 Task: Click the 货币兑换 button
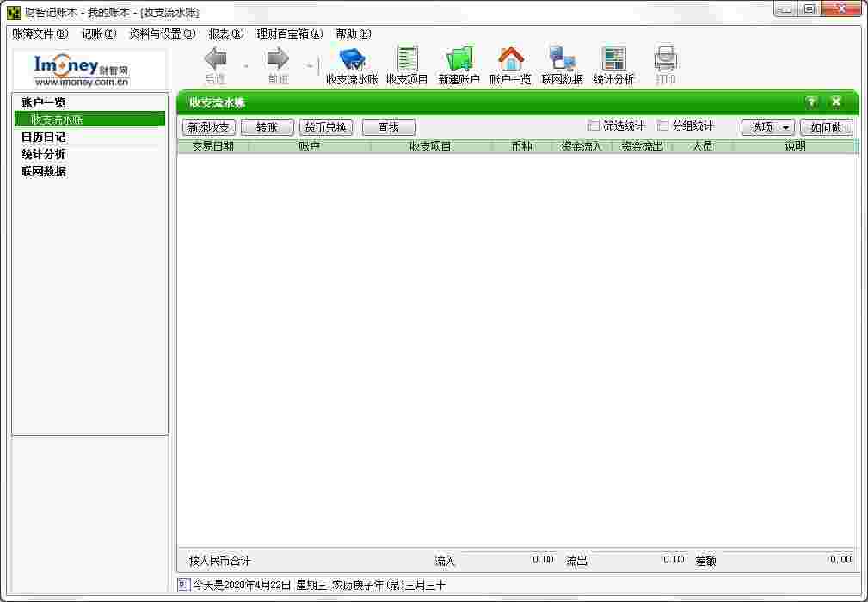pos(325,126)
